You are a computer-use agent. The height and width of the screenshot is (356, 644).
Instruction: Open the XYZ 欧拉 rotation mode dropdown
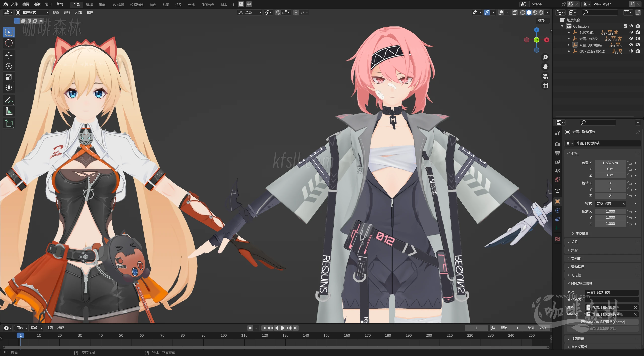pos(610,204)
